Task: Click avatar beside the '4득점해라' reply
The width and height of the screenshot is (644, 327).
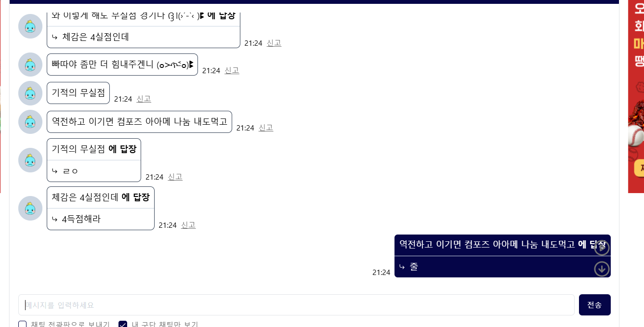Action: pyautogui.click(x=30, y=209)
